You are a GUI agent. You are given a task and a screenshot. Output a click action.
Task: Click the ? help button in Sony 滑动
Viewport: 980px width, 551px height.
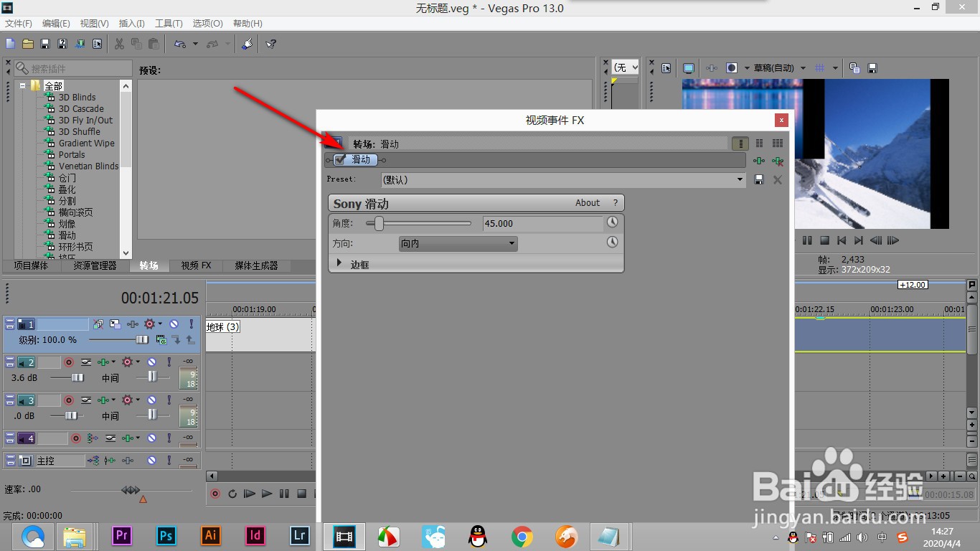[615, 203]
